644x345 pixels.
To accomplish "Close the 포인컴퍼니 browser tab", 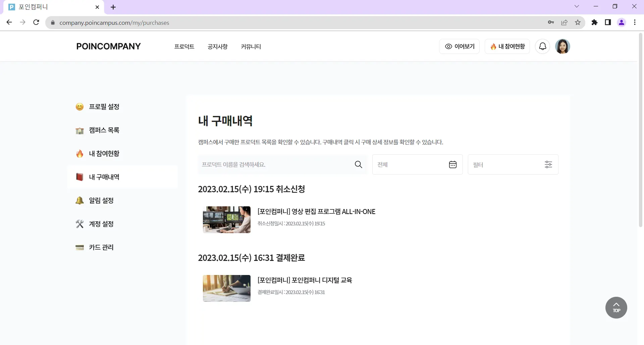I will (x=97, y=7).
